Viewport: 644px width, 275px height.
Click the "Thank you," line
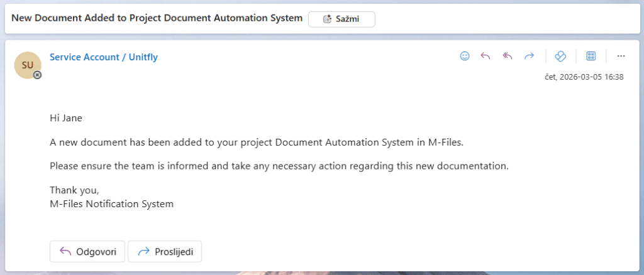(74, 191)
